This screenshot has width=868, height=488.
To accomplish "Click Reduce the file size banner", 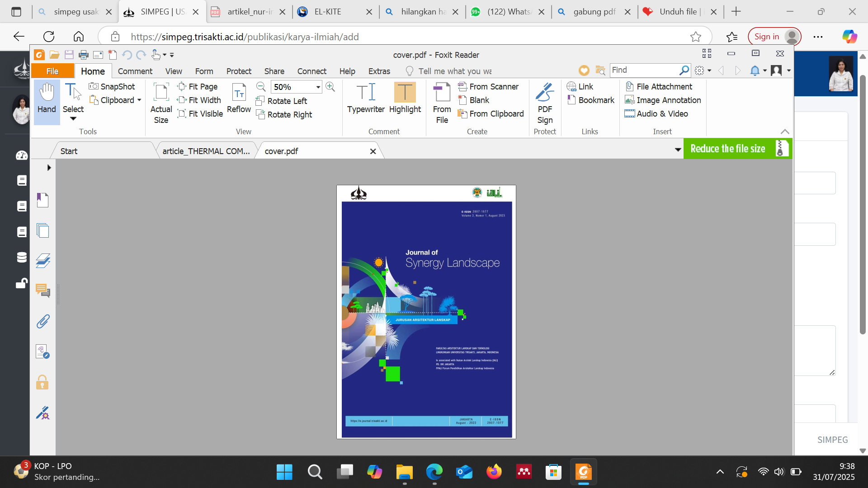I will [x=738, y=149].
